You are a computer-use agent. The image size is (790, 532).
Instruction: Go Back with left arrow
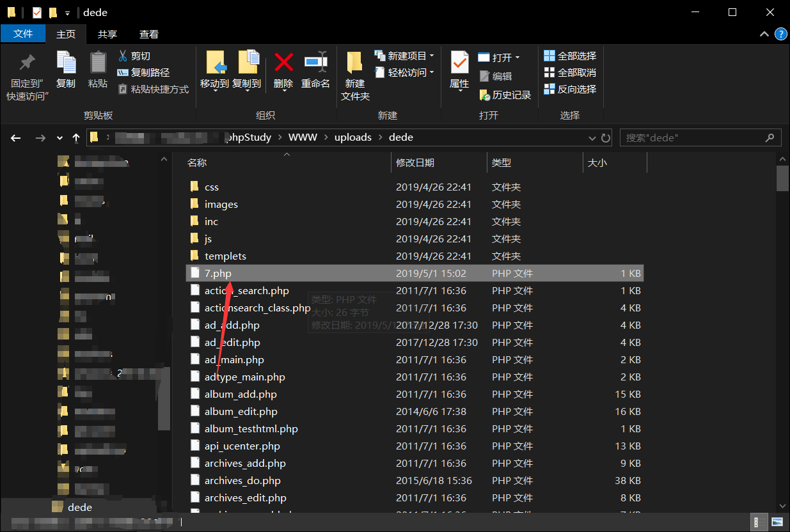tap(16, 137)
